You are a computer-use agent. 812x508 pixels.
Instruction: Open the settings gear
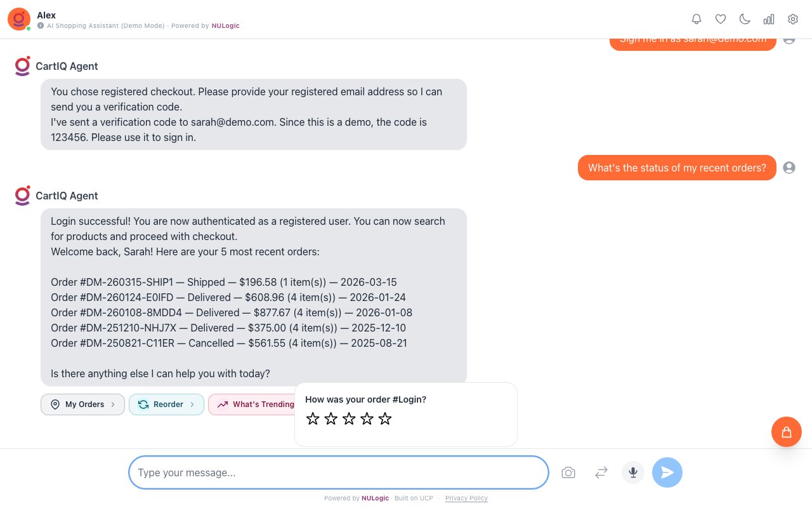pos(793,19)
